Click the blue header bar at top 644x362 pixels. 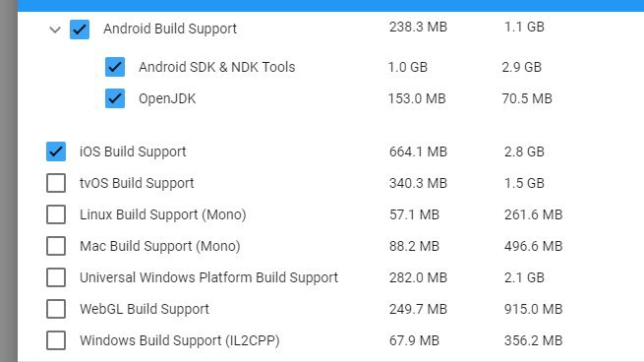tap(330, 5)
